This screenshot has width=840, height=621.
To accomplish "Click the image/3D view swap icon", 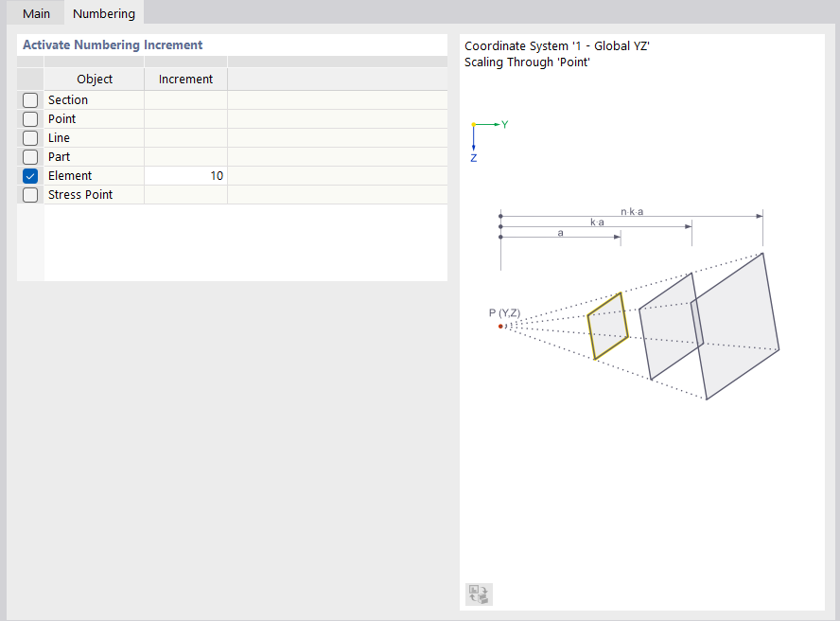I will click(x=479, y=594).
